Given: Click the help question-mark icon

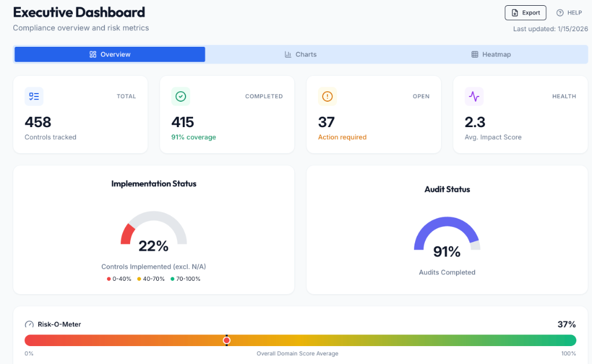Looking at the screenshot, I should [560, 13].
